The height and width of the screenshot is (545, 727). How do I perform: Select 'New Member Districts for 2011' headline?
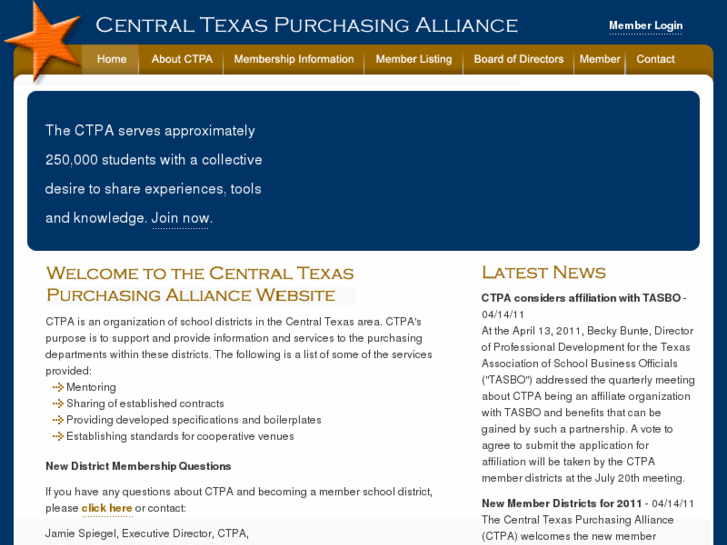pos(561,503)
